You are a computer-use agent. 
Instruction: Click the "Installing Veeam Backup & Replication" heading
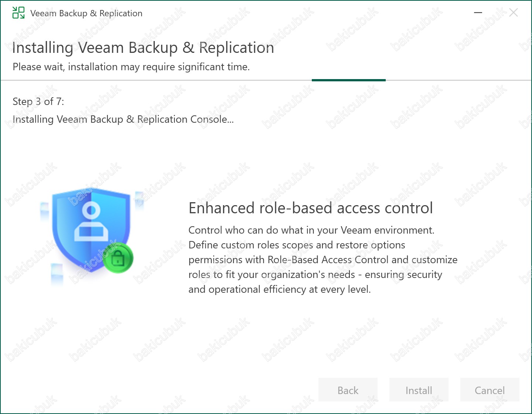coord(143,48)
